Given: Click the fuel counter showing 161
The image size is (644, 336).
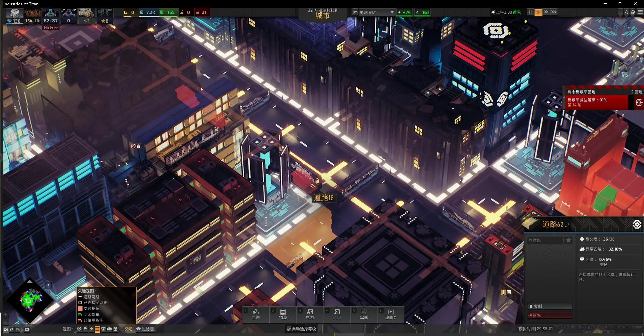Looking at the screenshot, I should 422,12.
